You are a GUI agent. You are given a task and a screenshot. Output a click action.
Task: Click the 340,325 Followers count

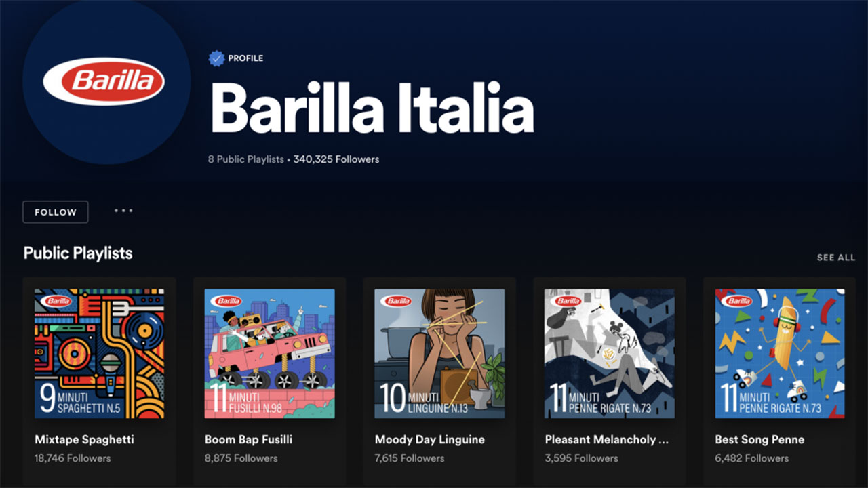coord(336,159)
